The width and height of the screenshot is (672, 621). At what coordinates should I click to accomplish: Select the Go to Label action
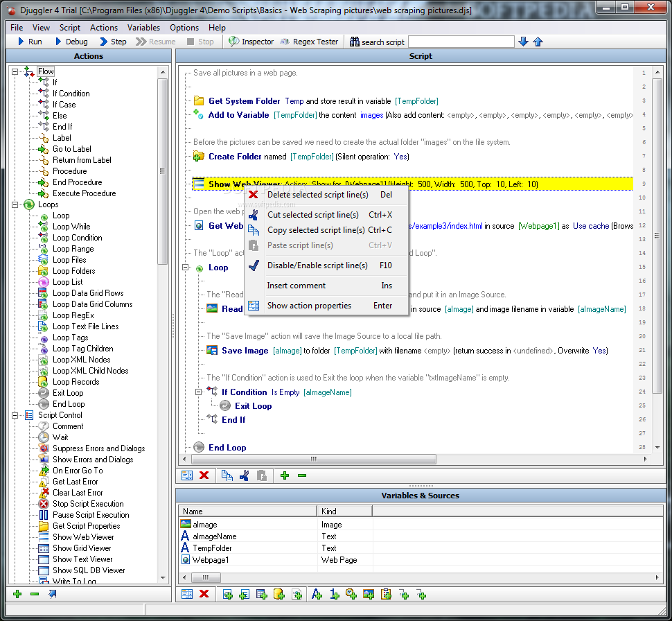pos(71,149)
